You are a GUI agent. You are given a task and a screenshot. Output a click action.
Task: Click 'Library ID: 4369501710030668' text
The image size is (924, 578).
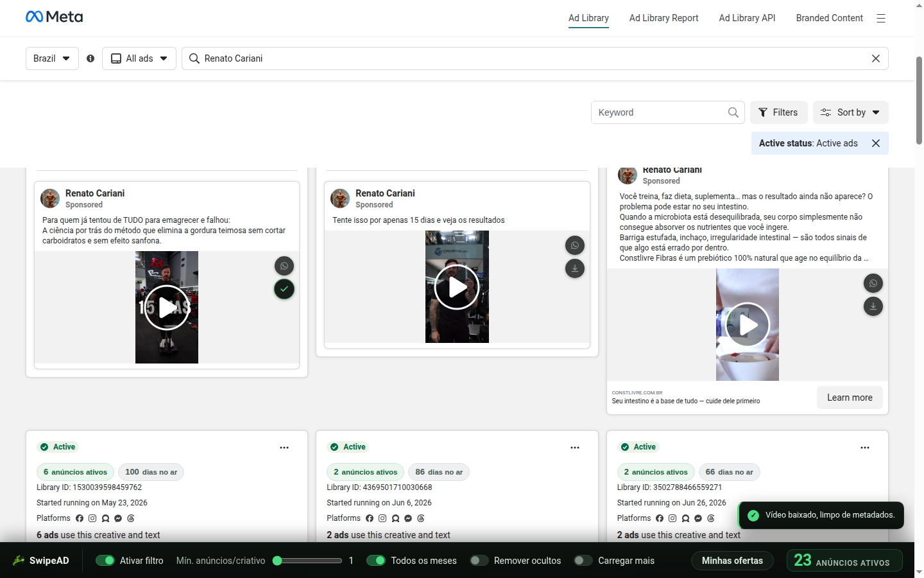(379, 487)
